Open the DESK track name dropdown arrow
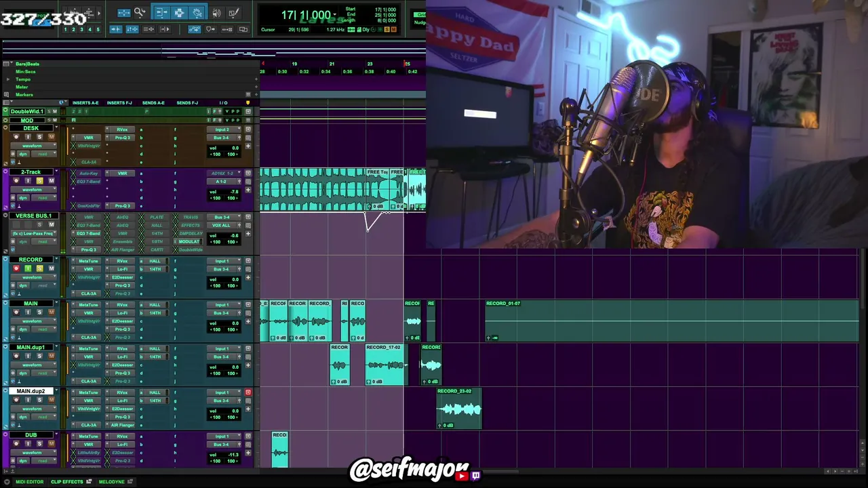 (x=56, y=128)
